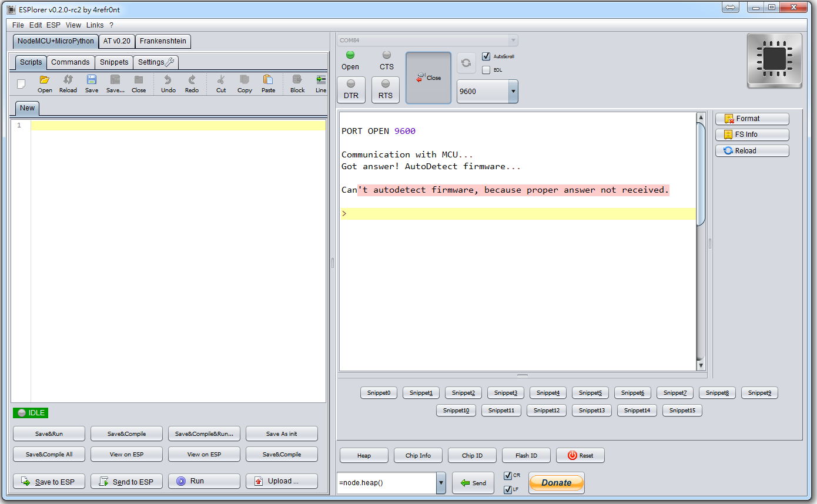817x504 pixels.
Task: Click the Snippet0 button
Action: (379, 393)
